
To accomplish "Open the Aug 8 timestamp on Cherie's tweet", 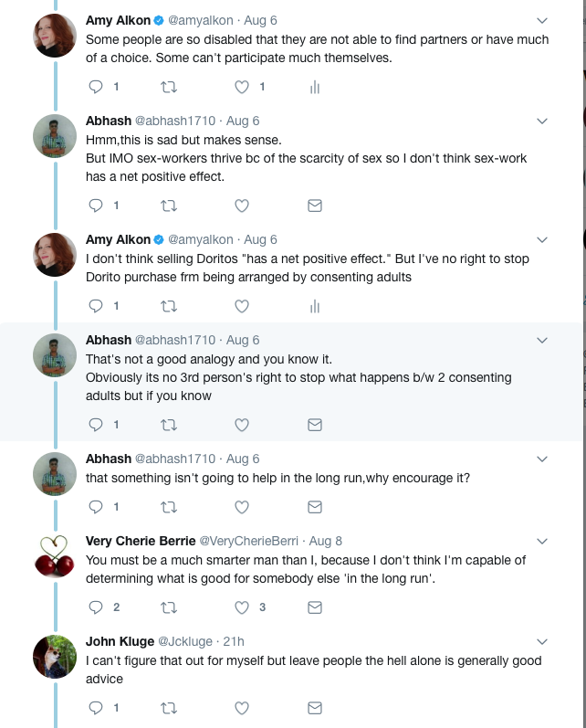I will pyautogui.click(x=326, y=541).
